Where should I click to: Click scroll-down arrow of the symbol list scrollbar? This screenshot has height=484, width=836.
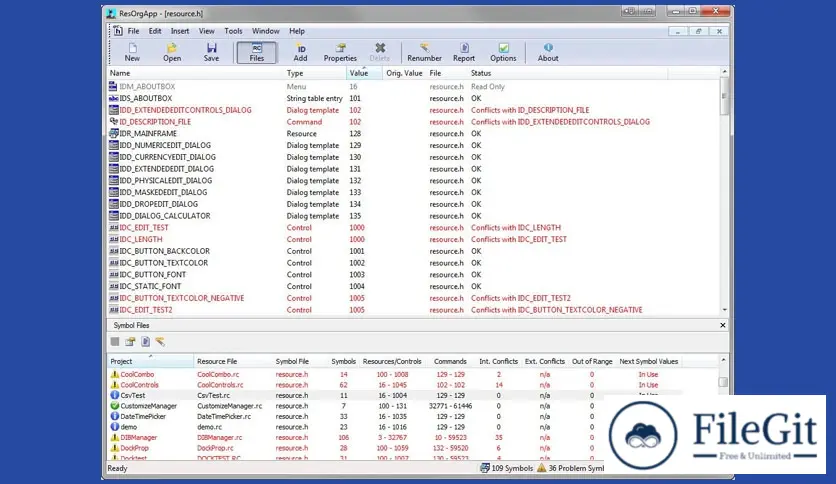click(x=724, y=310)
